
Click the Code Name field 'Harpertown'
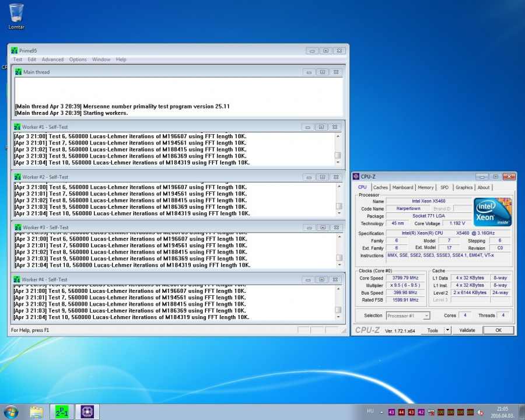(x=408, y=208)
